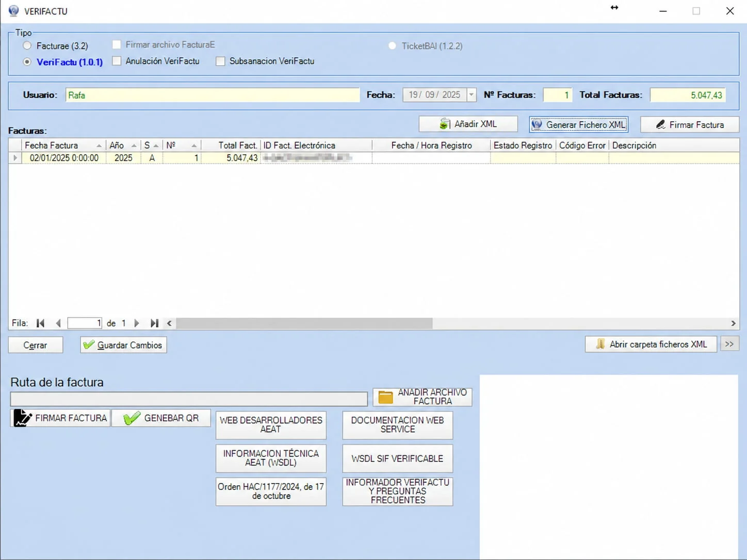Click the horizontal scrollbar right arrow

[733, 323]
